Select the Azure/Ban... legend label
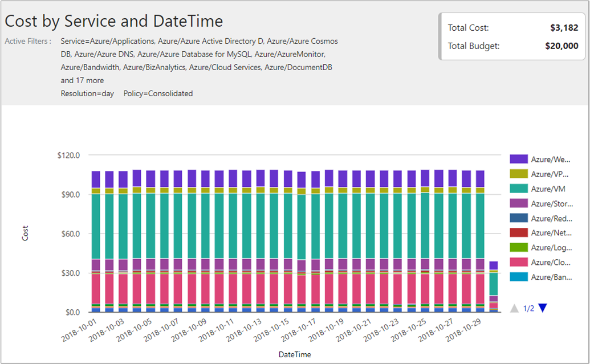The image size is (590, 364). (552, 277)
